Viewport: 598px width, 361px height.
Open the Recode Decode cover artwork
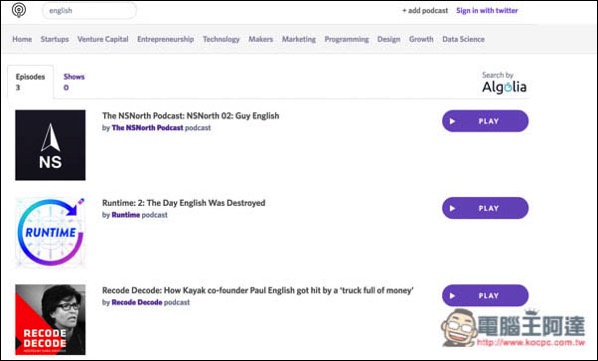(50, 319)
